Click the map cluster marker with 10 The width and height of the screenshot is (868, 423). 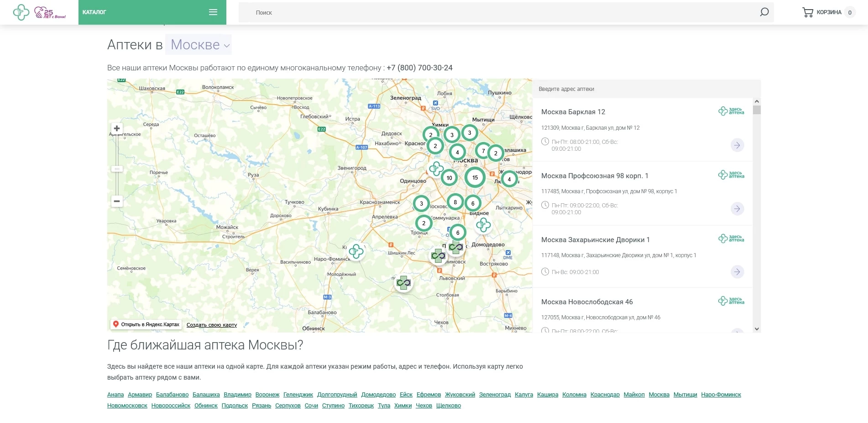[x=449, y=178]
